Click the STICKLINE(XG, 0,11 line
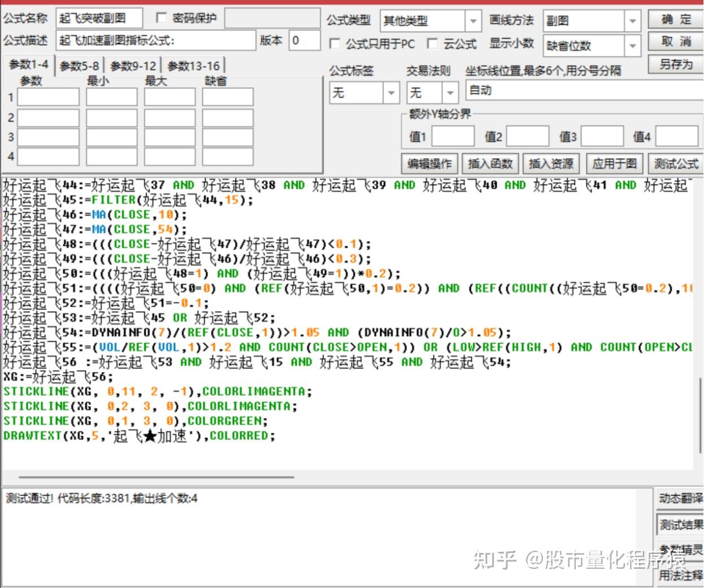Image resolution: width=704 pixels, height=588 pixels. tap(157, 391)
